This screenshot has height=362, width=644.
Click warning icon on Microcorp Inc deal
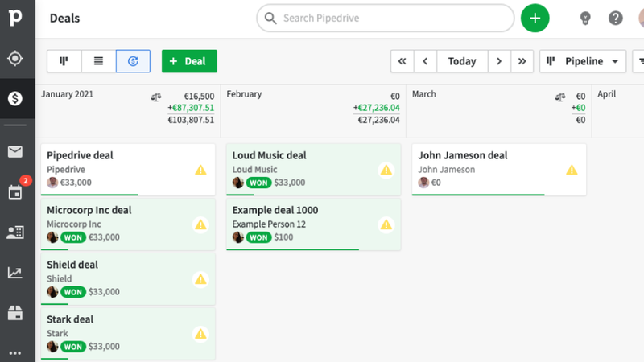coord(200,224)
